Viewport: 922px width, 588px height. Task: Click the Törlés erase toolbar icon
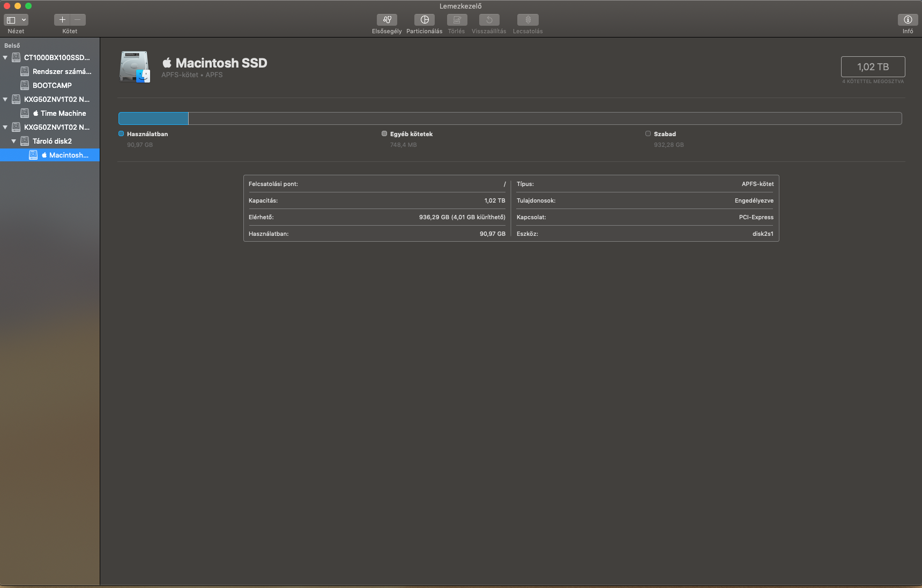[x=457, y=20]
